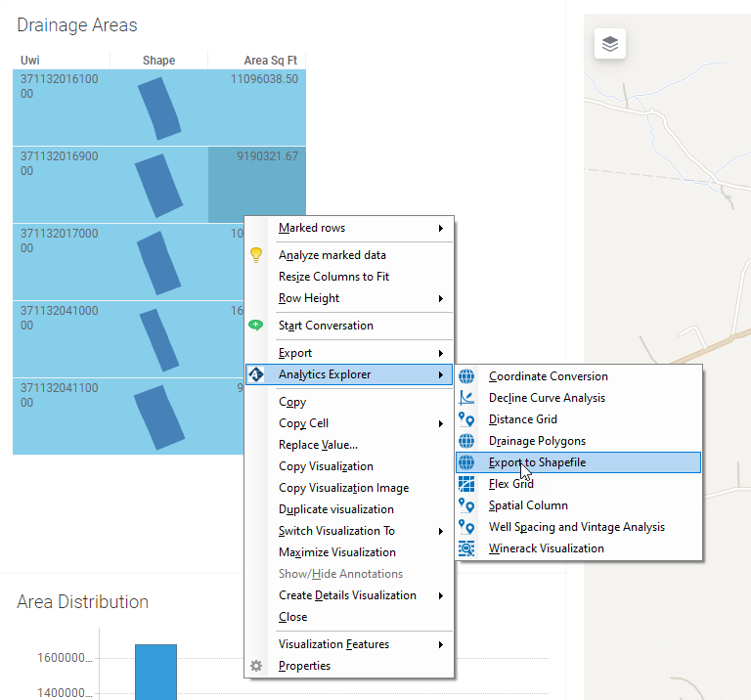Select cell with Uwi 37113204110000
Screen dimensions: 751x700
[x=62, y=416]
